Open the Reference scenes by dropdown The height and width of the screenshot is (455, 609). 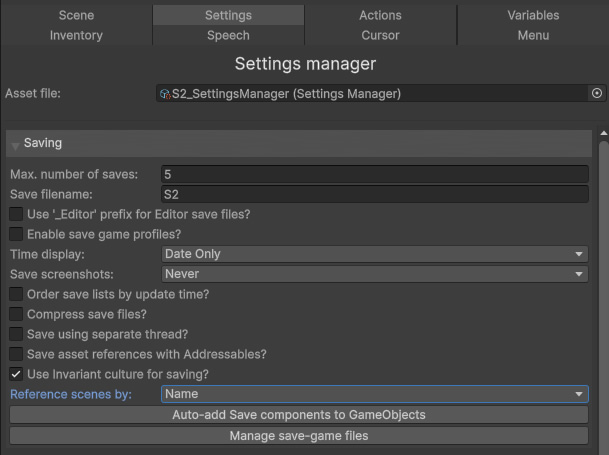(375, 395)
